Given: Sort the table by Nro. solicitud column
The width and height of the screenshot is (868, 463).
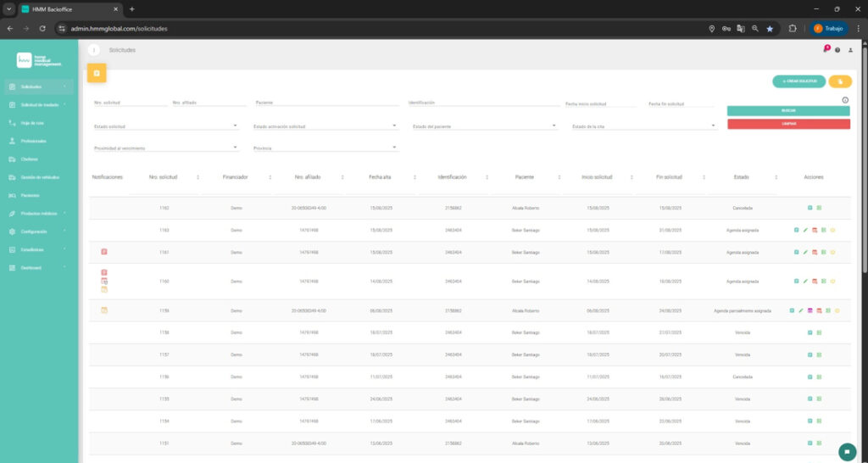Looking at the screenshot, I should [x=198, y=177].
